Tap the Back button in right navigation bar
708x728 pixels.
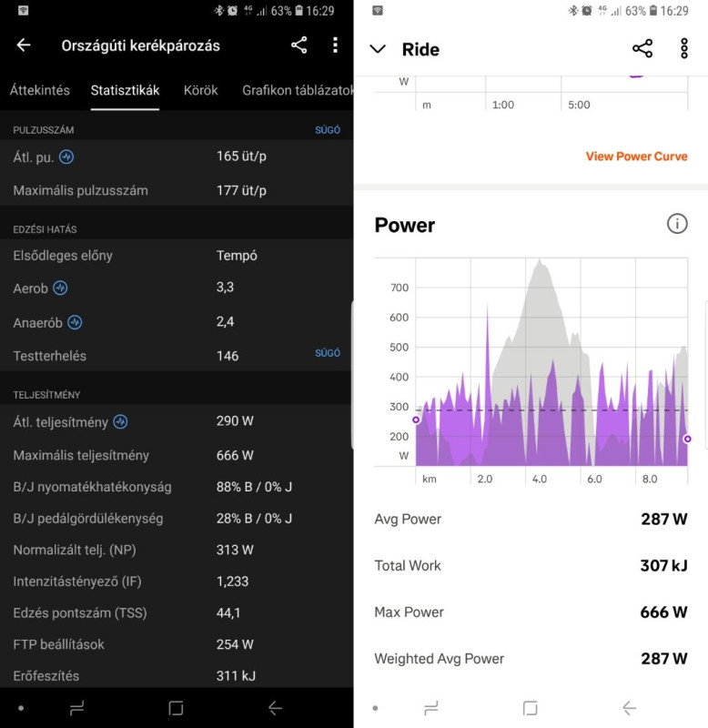point(630,708)
